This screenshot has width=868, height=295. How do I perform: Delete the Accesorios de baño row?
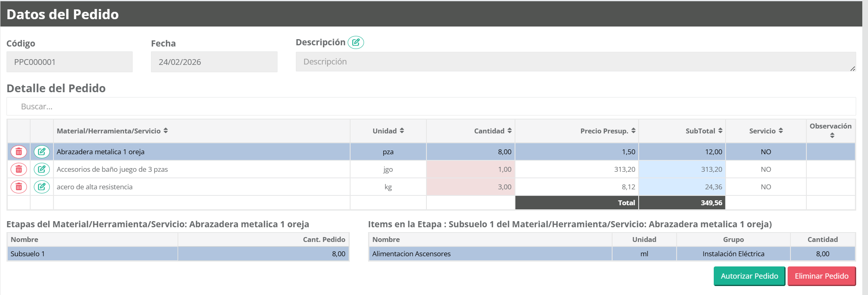(19, 169)
